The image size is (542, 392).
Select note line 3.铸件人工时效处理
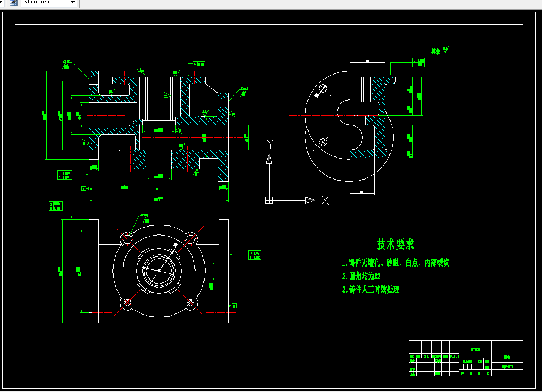(x=371, y=289)
